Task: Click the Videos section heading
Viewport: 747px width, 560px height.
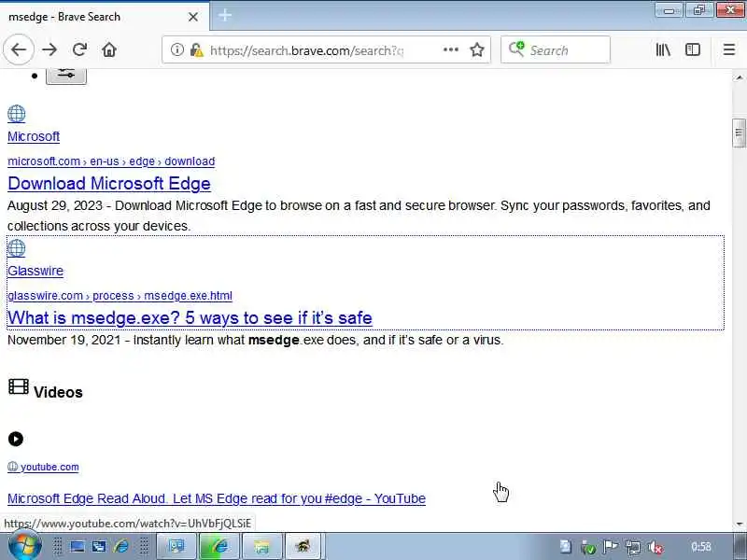Action: pyautogui.click(x=58, y=392)
